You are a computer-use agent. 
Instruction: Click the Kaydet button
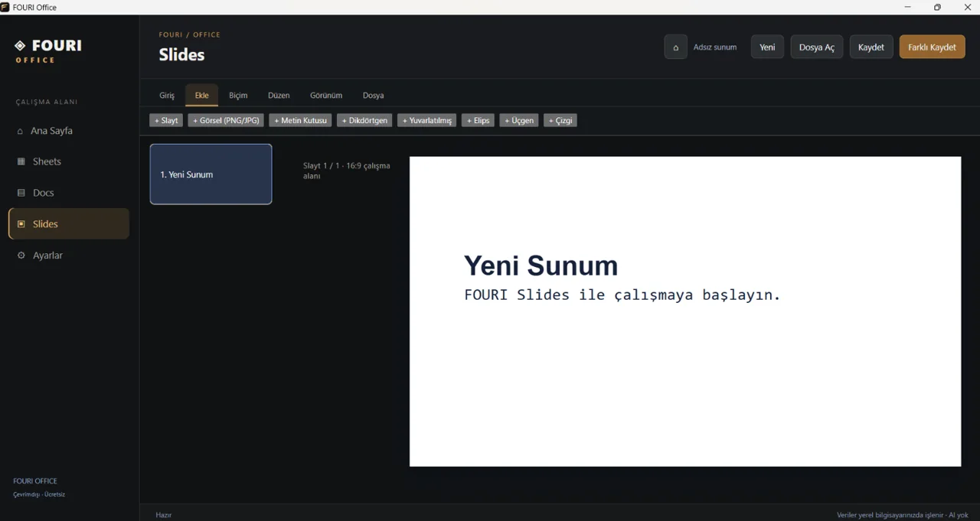(871, 47)
